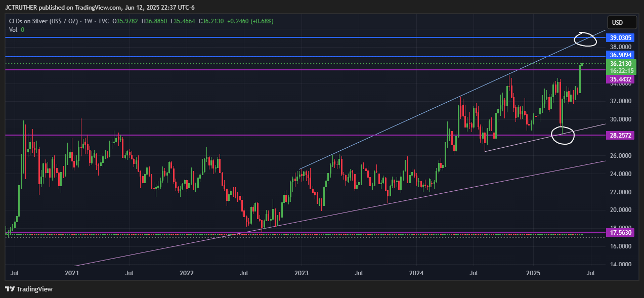Click the purple 35.4432 price label
This screenshot has height=298, width=644.
pyautogui.click(x=620, y=79)
